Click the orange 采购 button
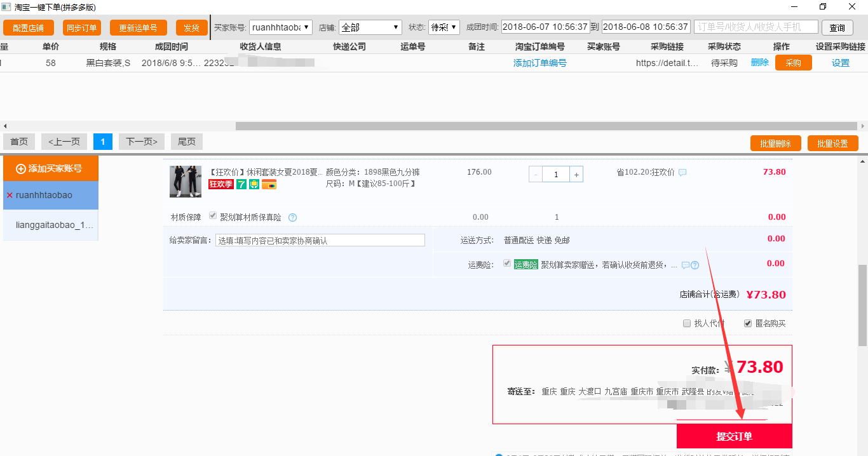This screenshot has width=868, height=456. (794, 63)
